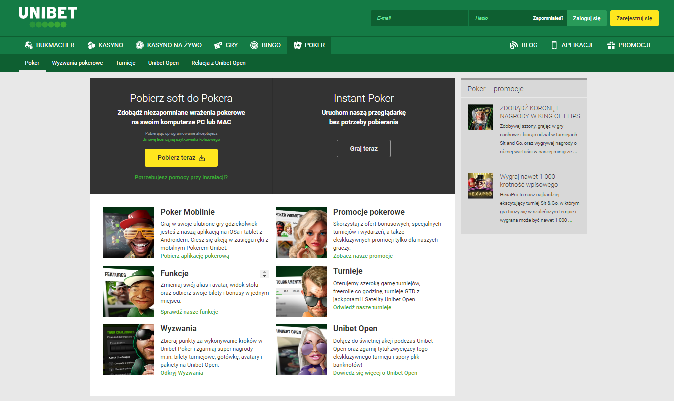This screenshot has width=674, height=401.
Task: Select the Relacje z Unibet Open sub-tab
Action: point(218,63)
